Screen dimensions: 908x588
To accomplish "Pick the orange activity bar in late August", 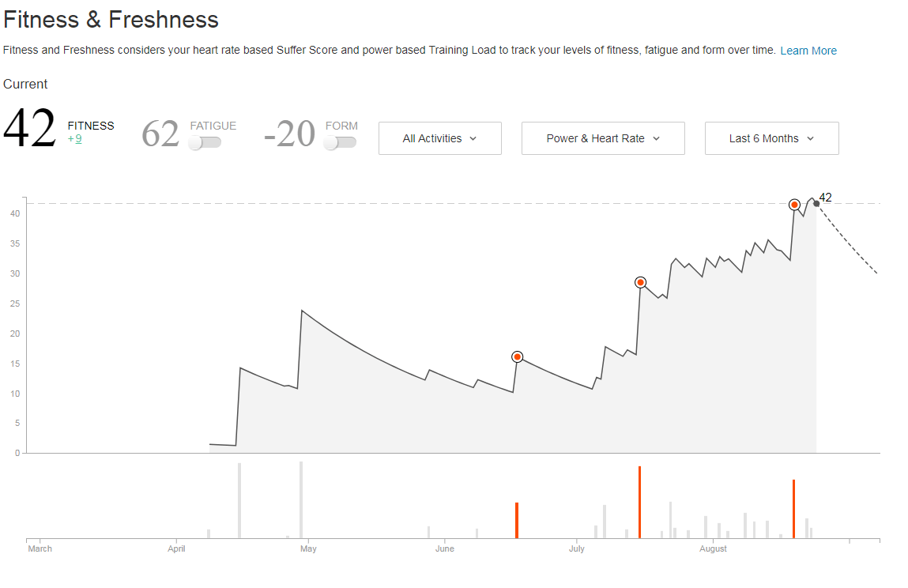I will point(793,508).
